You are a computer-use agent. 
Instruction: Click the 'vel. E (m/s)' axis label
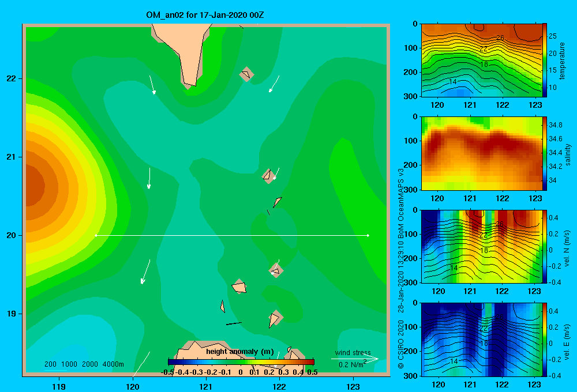coord(567,341)
